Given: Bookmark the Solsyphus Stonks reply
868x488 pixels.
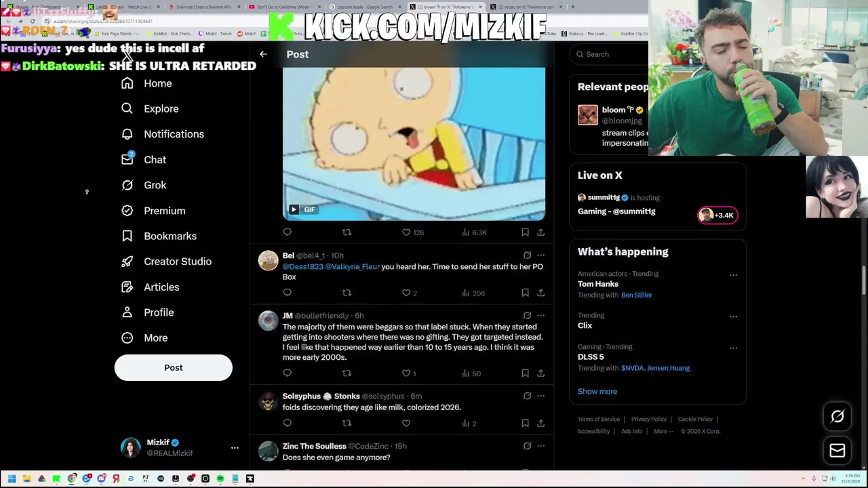Looking at the screenshot, I should (x=525, y=423).
